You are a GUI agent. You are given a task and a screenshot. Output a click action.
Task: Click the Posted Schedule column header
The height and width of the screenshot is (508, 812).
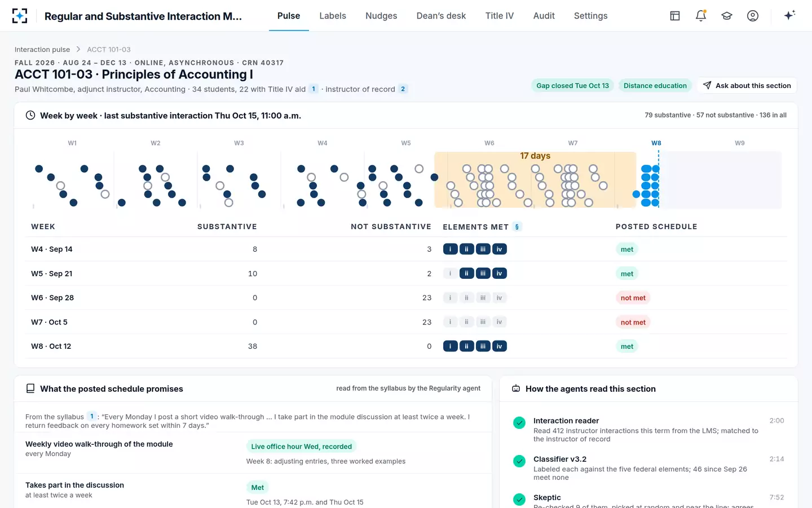[656, 227]
